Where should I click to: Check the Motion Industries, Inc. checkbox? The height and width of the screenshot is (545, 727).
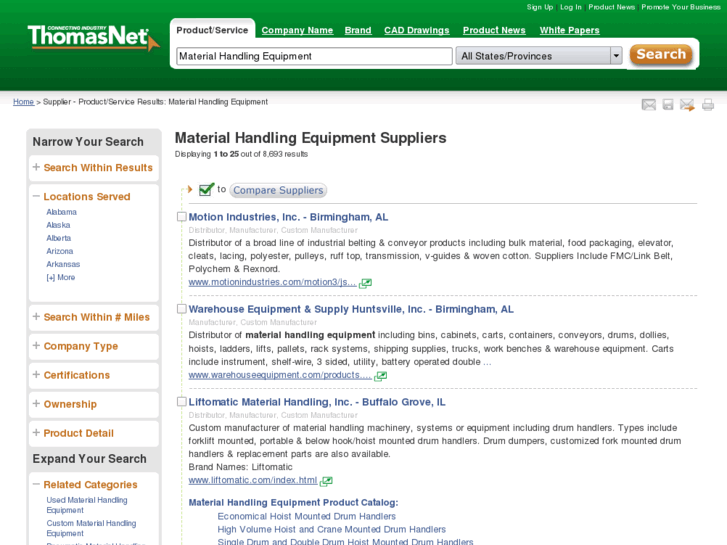182,217
